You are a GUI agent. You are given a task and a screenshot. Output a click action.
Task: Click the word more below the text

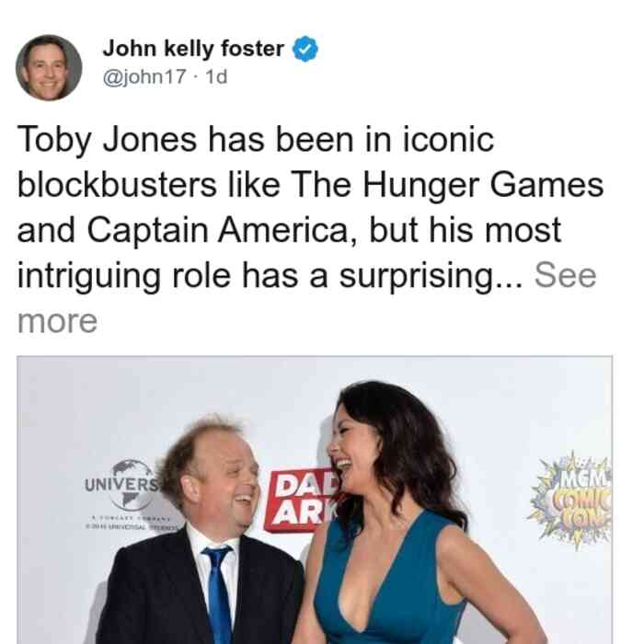[57, 321]
